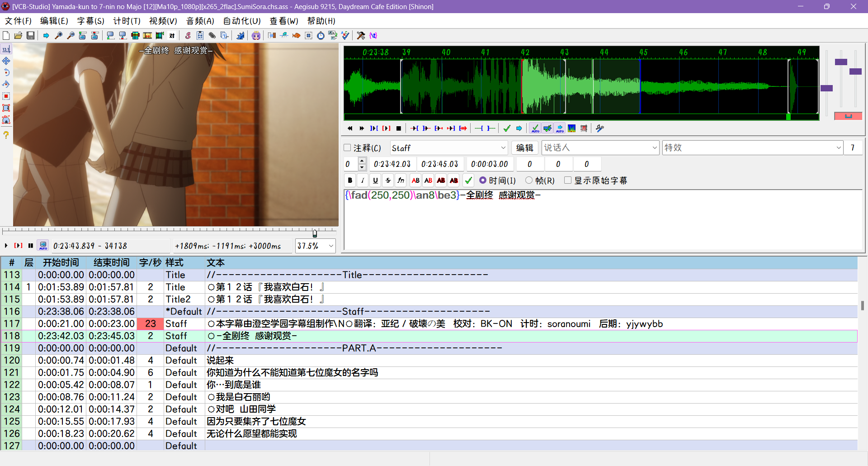Click the 编辑 style edit button

(x=524, y=148)
